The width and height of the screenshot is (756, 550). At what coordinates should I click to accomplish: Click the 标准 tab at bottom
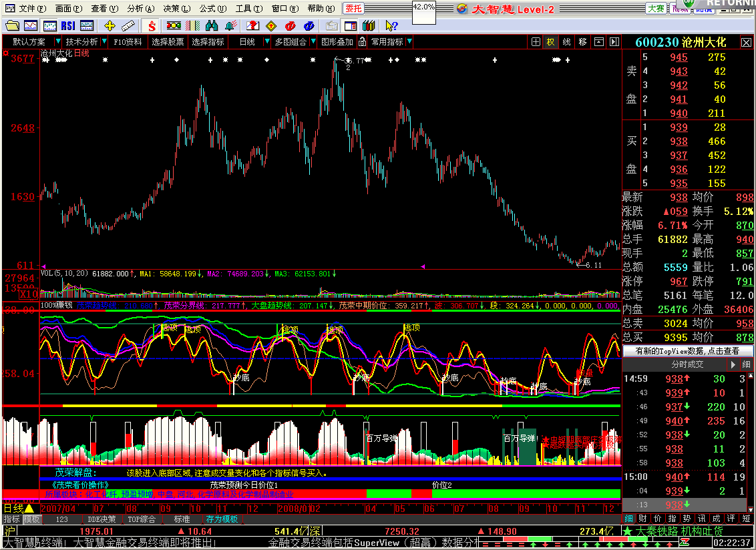click(x=182, y=519)
